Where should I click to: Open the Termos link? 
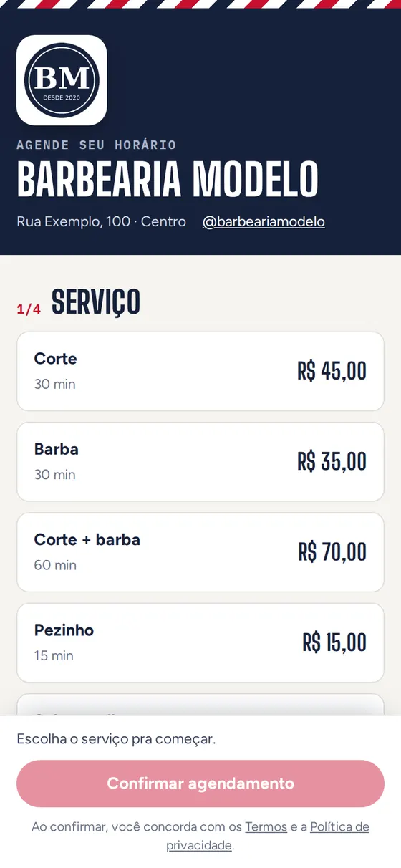(x=266, y=826)
